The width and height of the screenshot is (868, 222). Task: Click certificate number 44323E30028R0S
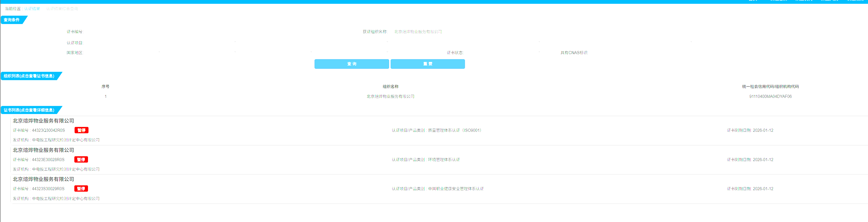click(48, 160)
